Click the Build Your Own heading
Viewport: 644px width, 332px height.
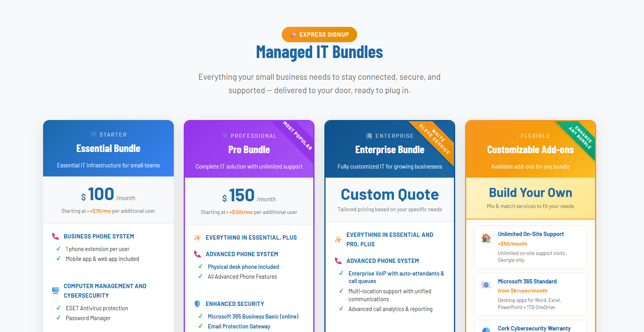pyautogui.click(x=530, y=193)
